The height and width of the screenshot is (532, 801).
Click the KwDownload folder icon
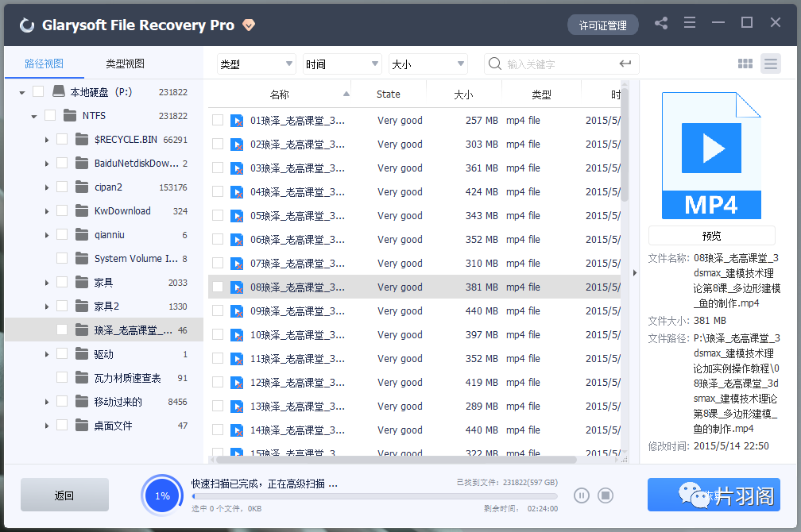coord(82,210)
